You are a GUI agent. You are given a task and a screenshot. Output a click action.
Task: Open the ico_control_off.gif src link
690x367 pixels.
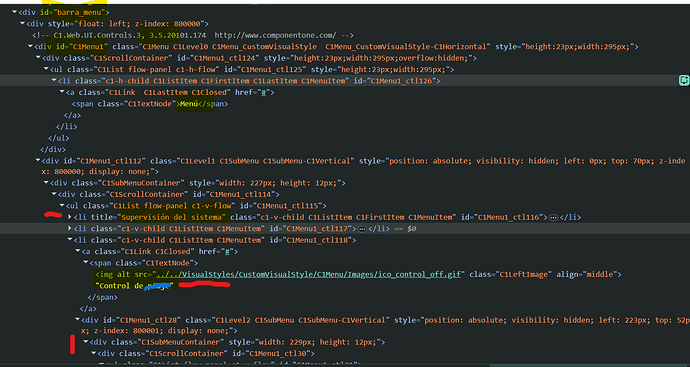(x=308, y=275)
